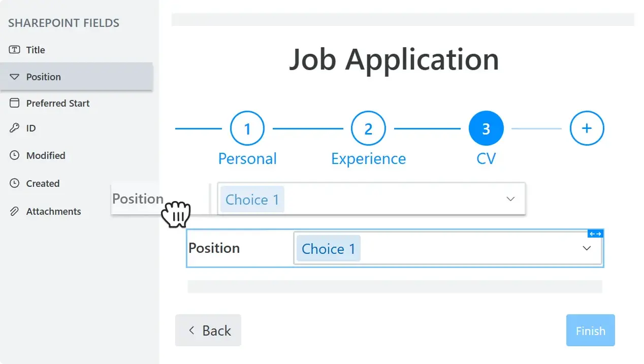Select the Experience step
This screenshot has width=644, height=364.
click(x=368, y=128)
